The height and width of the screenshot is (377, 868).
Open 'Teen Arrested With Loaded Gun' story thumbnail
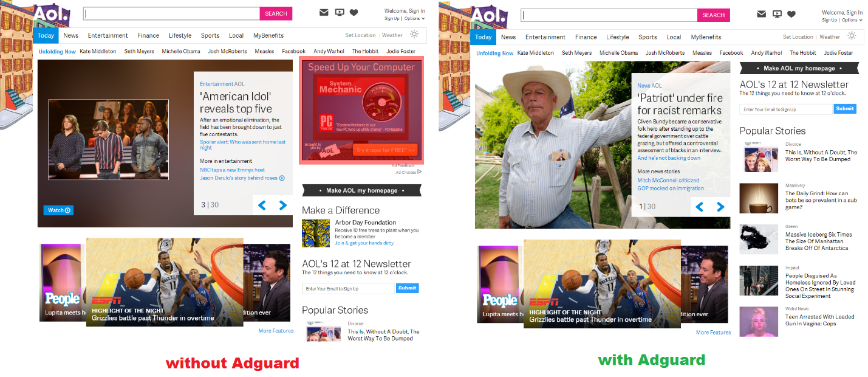[759, 322]
